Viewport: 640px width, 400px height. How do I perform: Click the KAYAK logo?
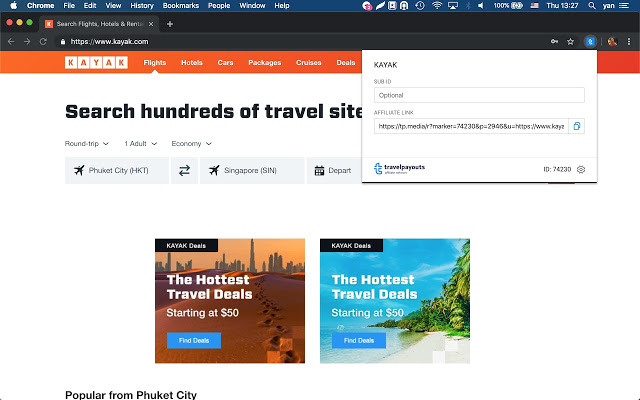pos(96,62)
